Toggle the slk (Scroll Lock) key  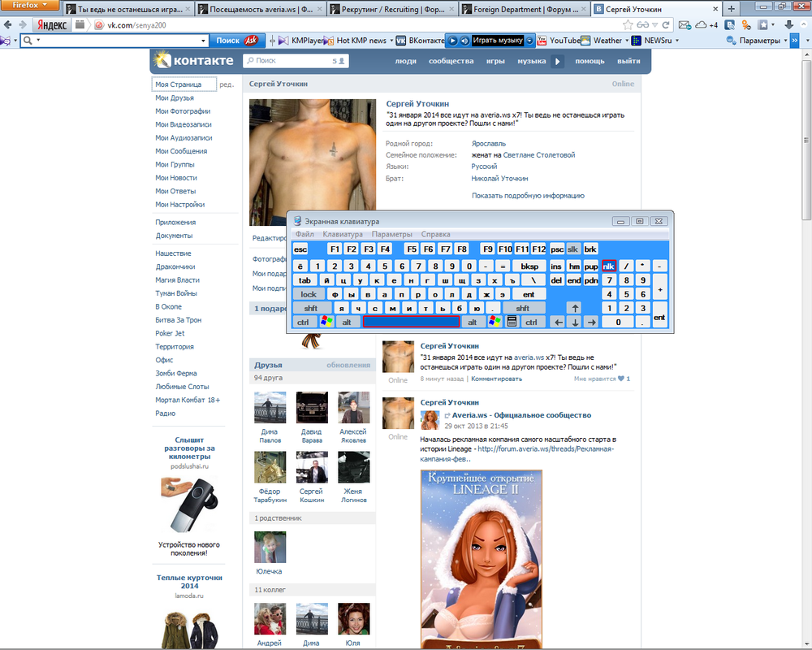(573, 249)
